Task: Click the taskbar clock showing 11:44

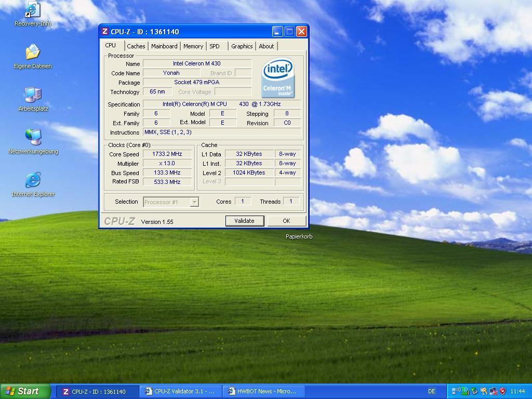Action: (517, 391)
